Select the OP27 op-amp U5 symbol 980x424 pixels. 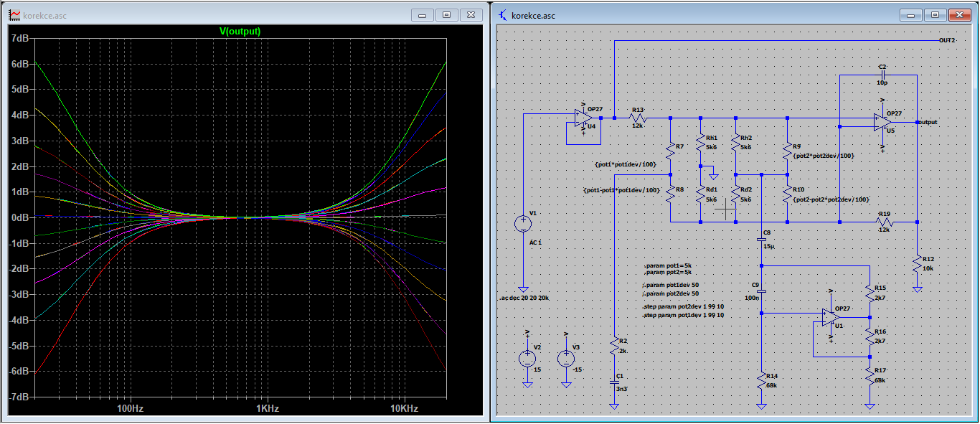tap(882, 122)
